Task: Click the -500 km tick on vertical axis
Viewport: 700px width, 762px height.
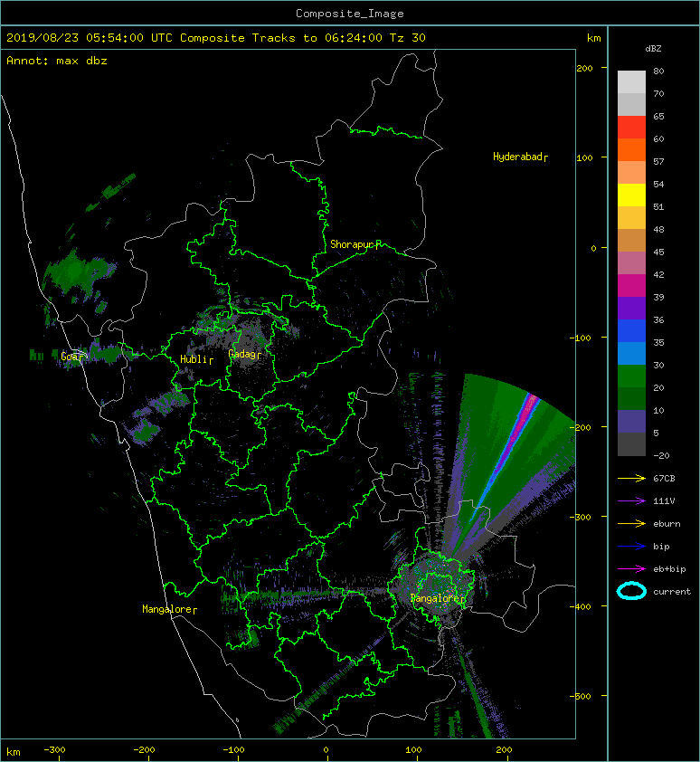Action: [581, 697]
